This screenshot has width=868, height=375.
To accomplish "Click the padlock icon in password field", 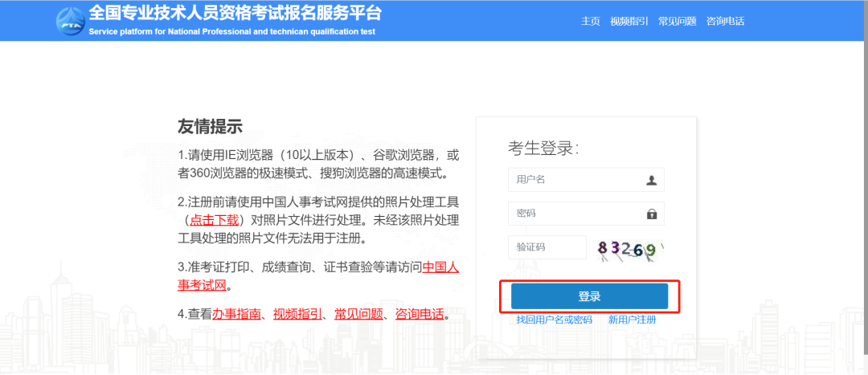I will pos(652,214).
